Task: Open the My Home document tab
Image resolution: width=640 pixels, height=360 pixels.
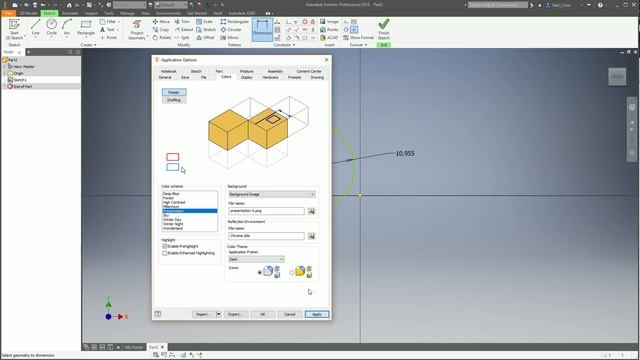Action: pyautogui.click(x=134, y=347)
